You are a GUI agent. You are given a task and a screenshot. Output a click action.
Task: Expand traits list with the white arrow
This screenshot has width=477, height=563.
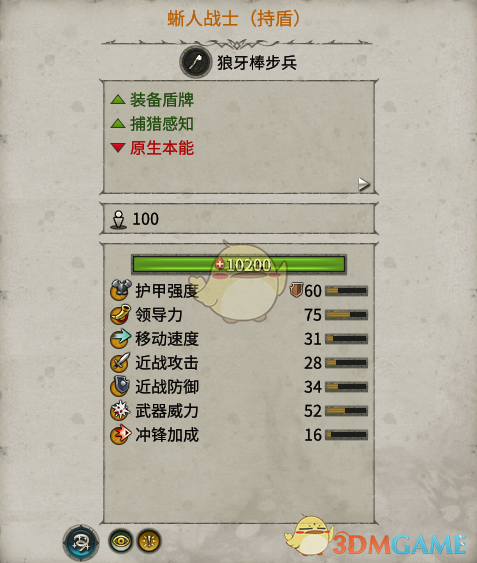point(363,184)
